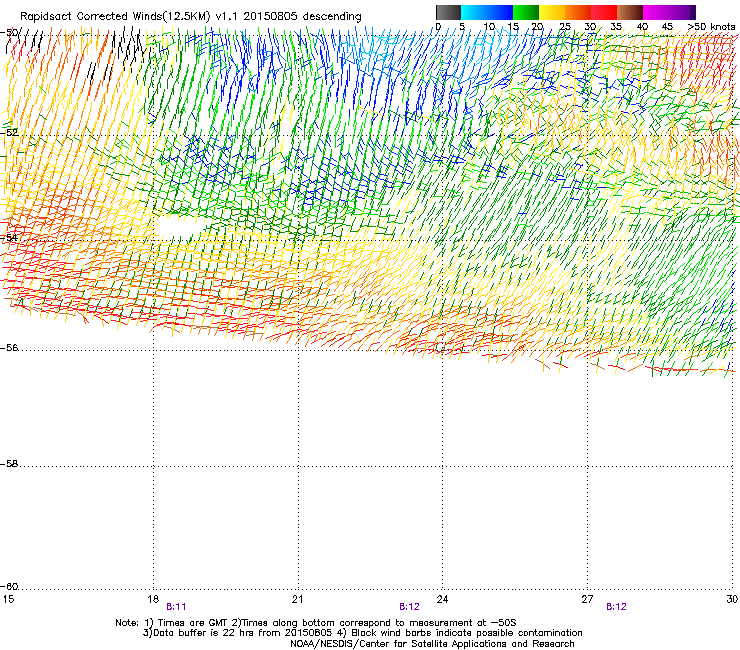The image size is (740, 650).
Task: Click the purple 'B:11' time label
Action: point(176,607)
